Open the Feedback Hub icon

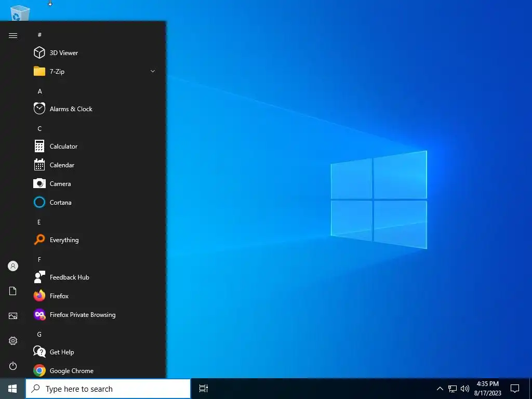[x=39, y=277]
